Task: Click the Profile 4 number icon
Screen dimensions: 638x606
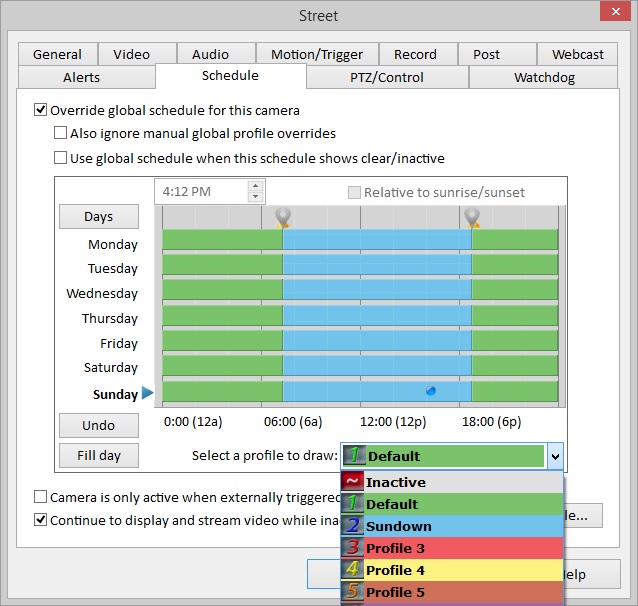Action: tap(352, 570)
